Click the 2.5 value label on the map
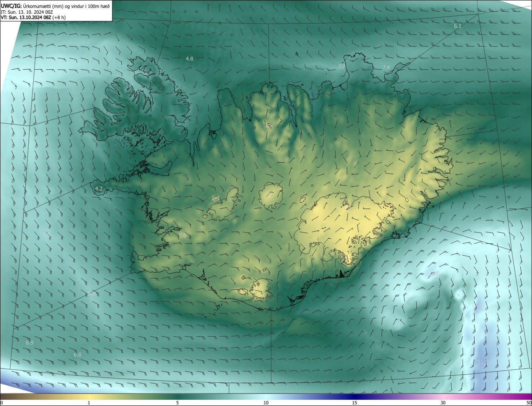Screen dimensions: 532x406 point(216,198)
